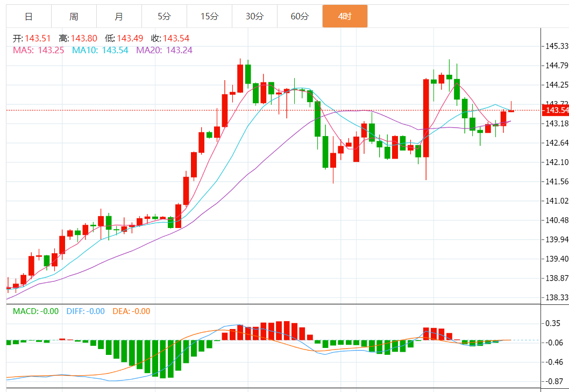Click the orange DEA: -0.00 label
Screen dimensions: 569x392
tap(131, 311)
